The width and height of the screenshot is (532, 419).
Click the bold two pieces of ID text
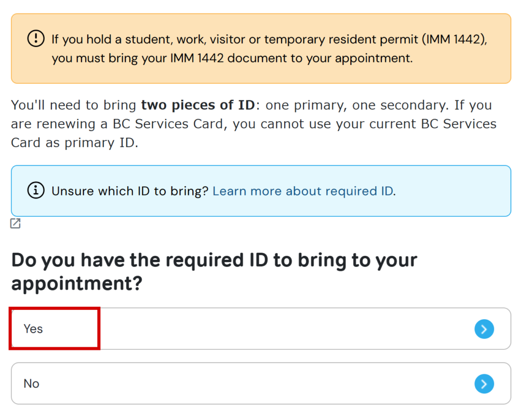coord(198,105)
